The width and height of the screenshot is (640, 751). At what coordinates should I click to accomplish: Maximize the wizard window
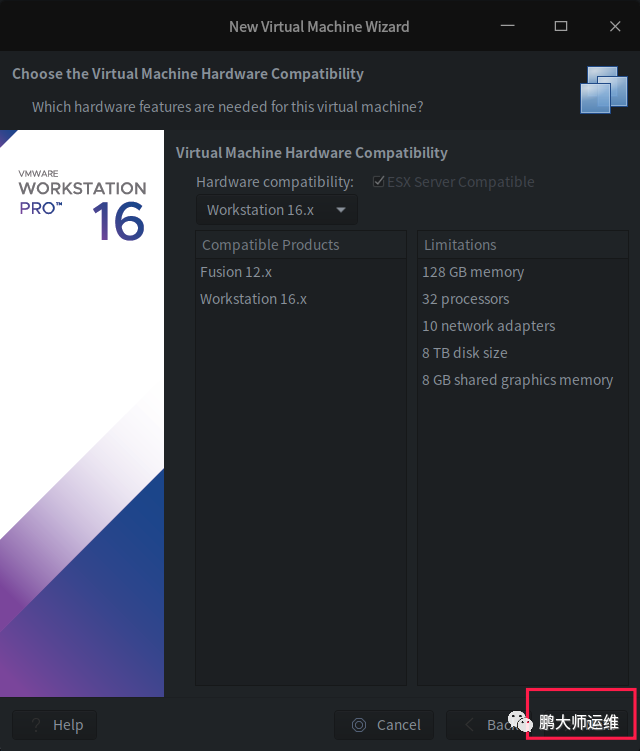click(x=561, y=26)
